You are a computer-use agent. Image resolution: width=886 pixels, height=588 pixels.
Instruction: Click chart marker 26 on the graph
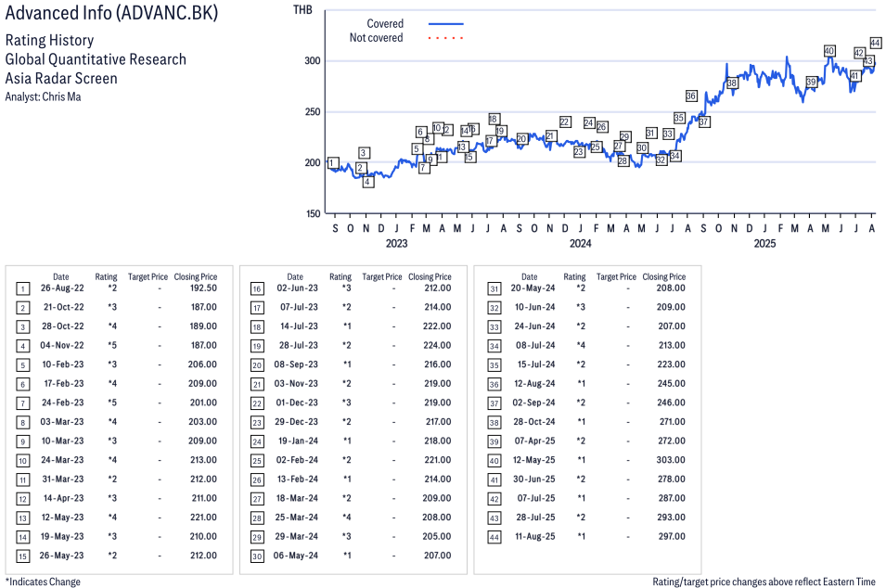602,127
